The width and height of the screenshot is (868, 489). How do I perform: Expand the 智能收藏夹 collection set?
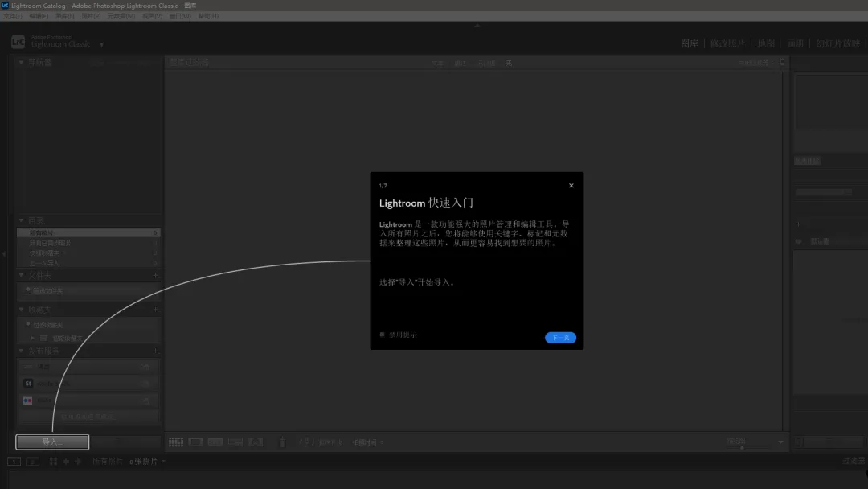pyautogui.click(x=33, y=338)
